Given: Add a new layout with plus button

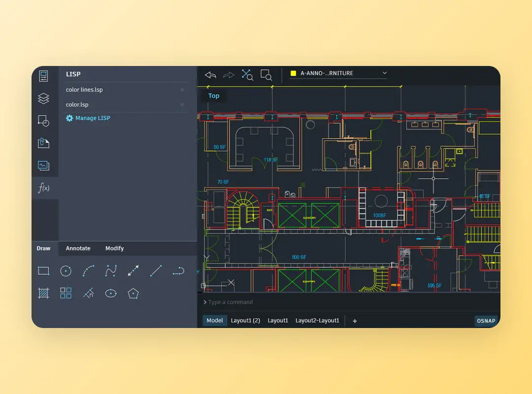Looking at the screenshot, I should coord(355,321).
